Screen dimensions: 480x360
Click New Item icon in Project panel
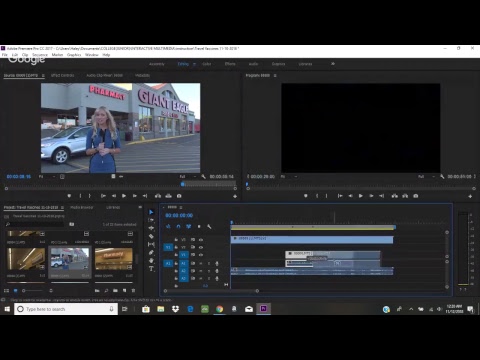coord(124,291)
